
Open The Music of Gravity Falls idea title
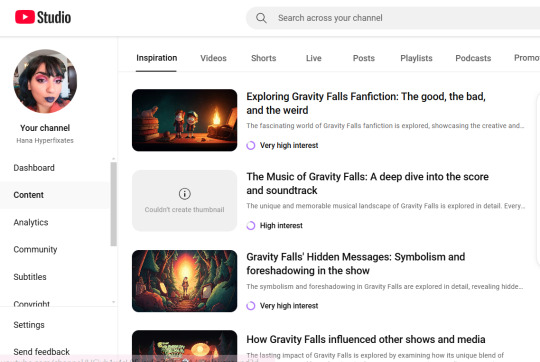click(367, 184)
